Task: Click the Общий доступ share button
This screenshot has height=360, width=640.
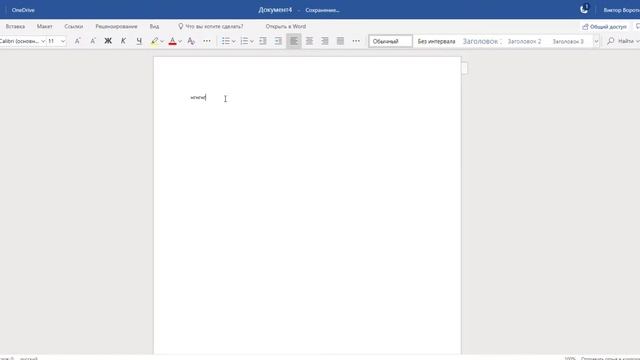Action: pyautogui.click(x=604, y=27)
